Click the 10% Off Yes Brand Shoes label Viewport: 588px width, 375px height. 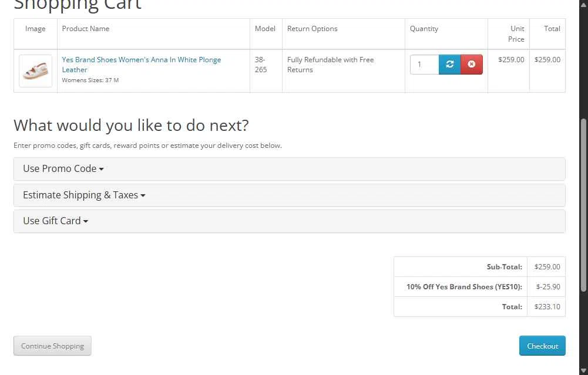coord(464,286)
